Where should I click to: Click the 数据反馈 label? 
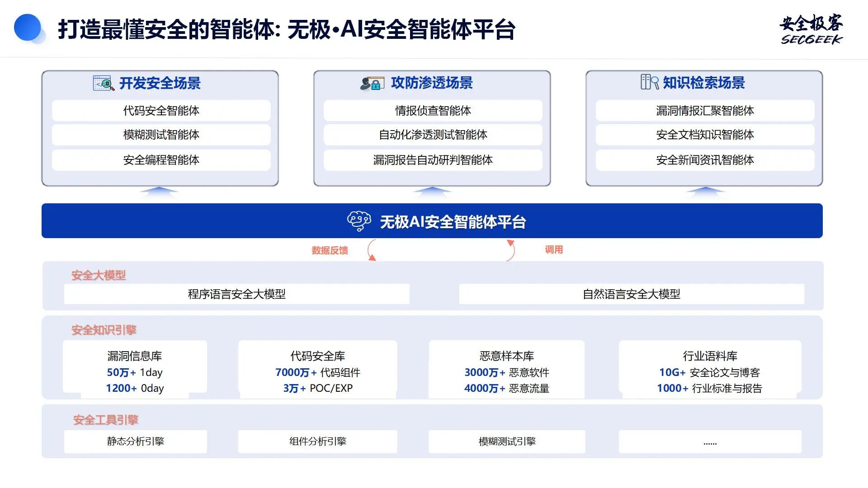click(x=330, y=250)
